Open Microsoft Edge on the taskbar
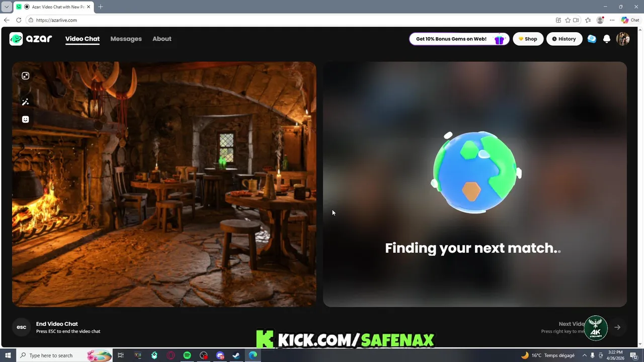Screen dimensions: 644x362 click(x=253, y=355)
